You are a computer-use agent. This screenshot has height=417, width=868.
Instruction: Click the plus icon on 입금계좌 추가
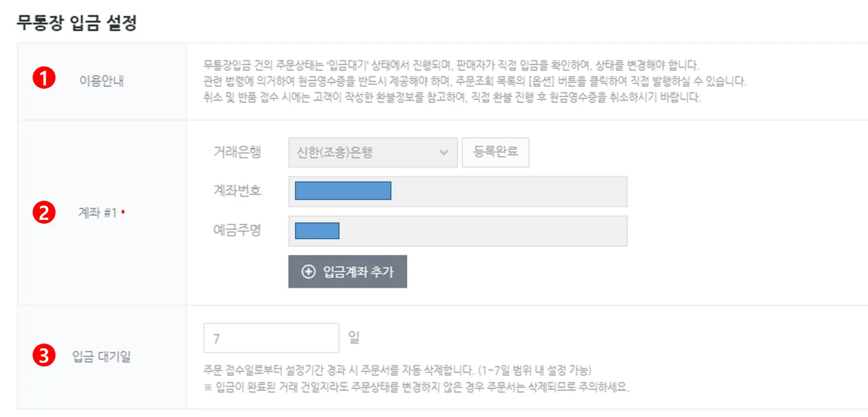pos(308,272)
